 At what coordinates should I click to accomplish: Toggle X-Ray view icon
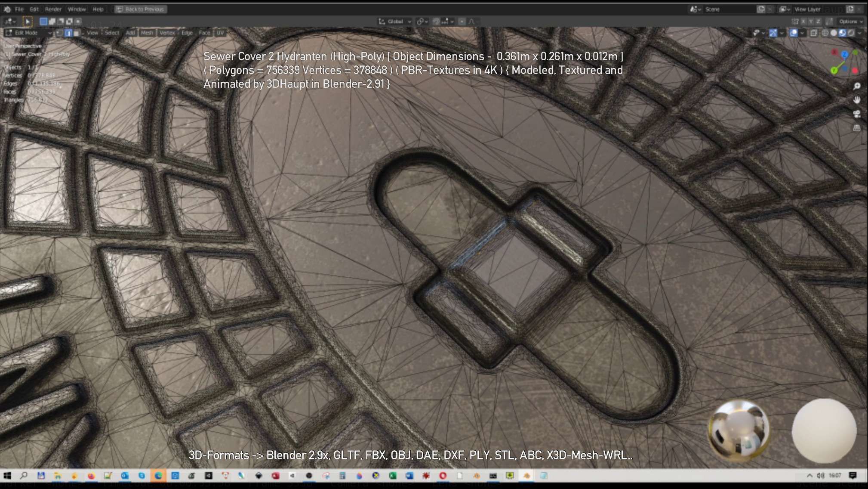814,33
